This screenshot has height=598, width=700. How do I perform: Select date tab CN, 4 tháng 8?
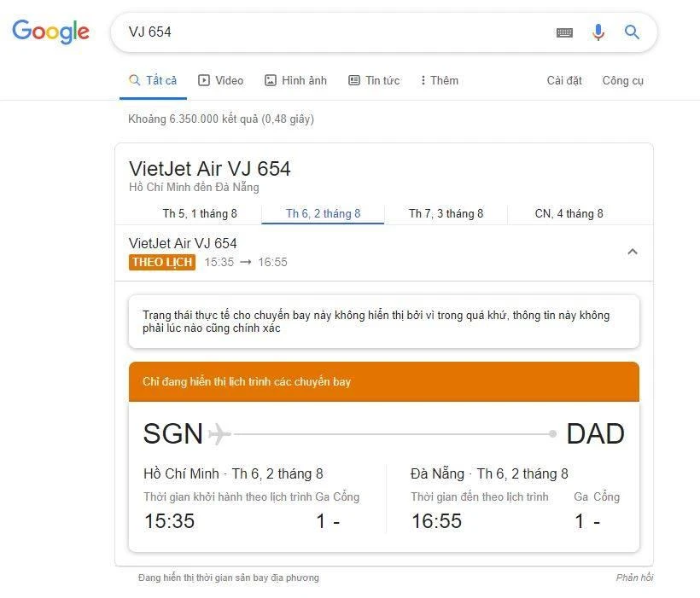point(569,213)
